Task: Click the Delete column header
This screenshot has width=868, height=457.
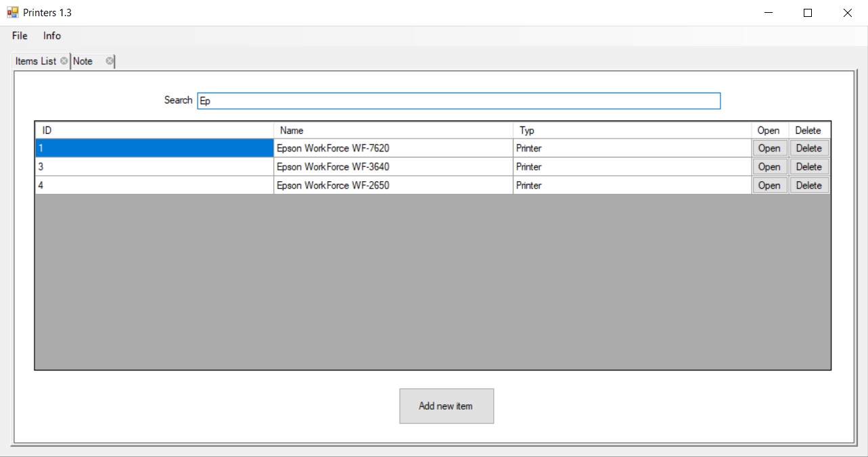Action: tap(809, 130)
